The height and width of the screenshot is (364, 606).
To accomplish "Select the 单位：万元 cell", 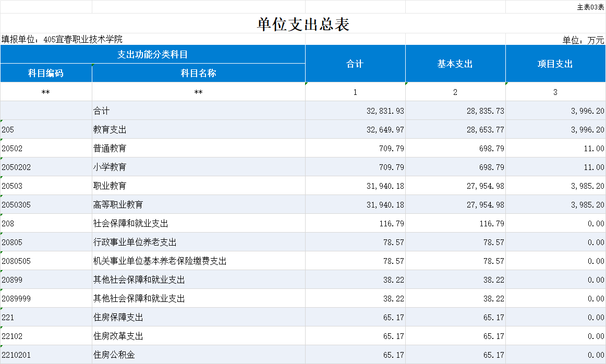I will tap(583, 40).
